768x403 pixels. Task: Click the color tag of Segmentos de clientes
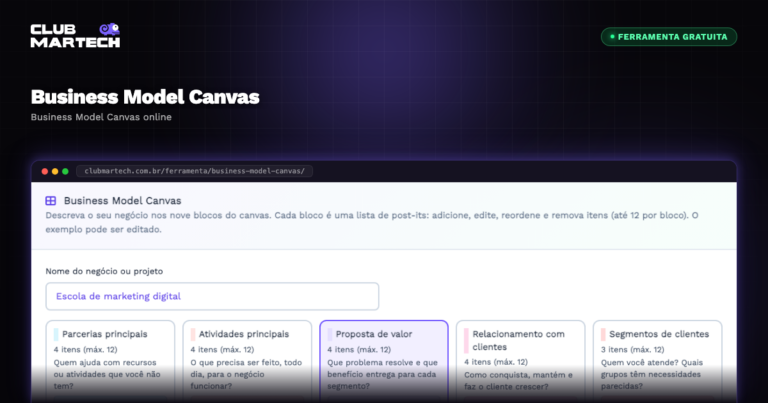coord(603,334)
